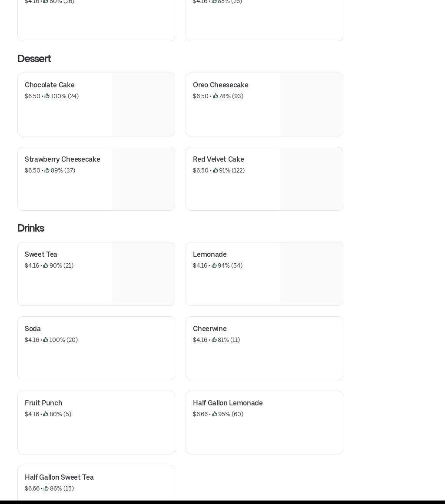Click the thumbs-up icon for Soda

tap(46, 340)
